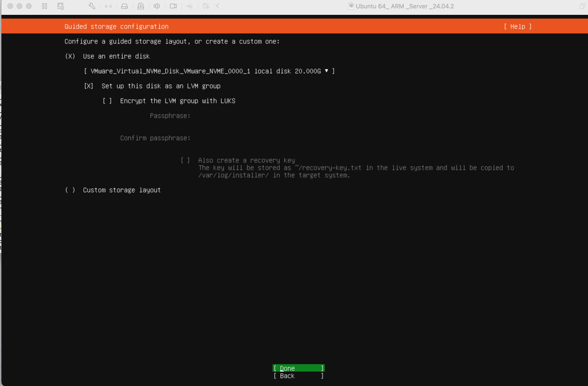Click the VM document icon in title
This screenshot has height=386, width=588.
click(x=351, y=6)
